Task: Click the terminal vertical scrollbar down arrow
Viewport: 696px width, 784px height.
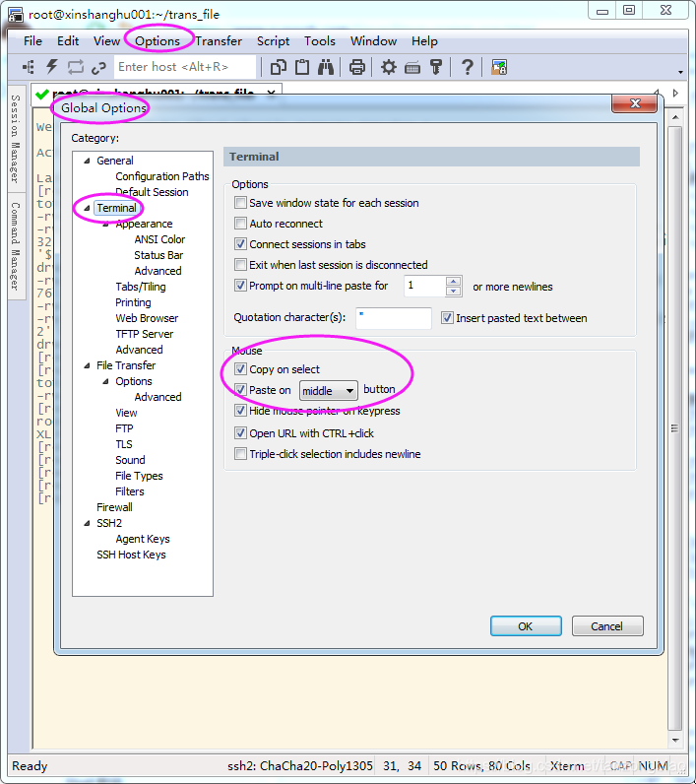Action: click(675, 740)
